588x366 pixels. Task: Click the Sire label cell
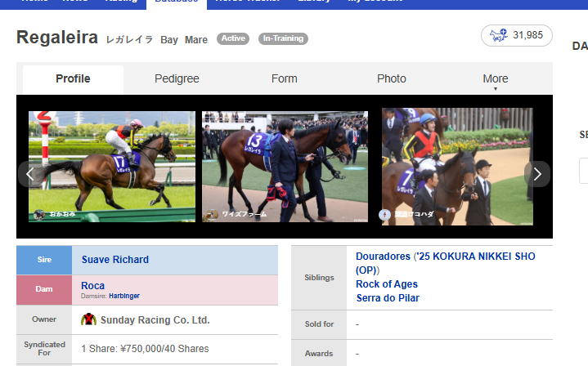(44, 260)
